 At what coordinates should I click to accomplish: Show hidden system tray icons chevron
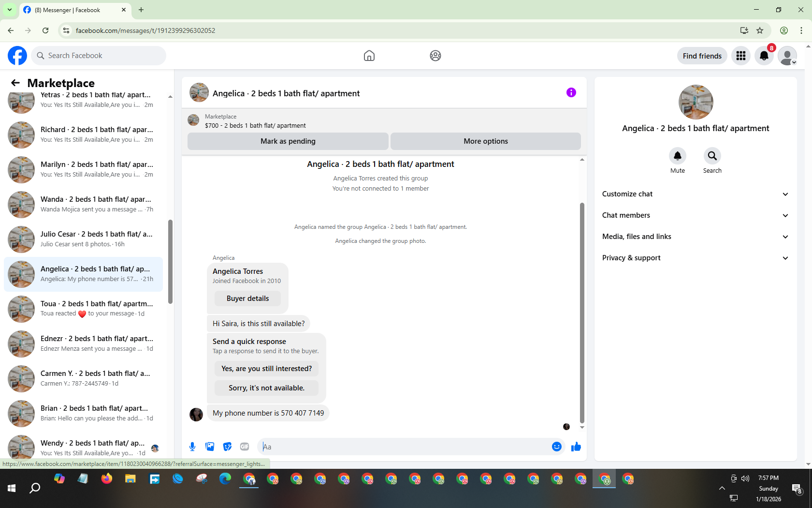click(x=722, y=488)
